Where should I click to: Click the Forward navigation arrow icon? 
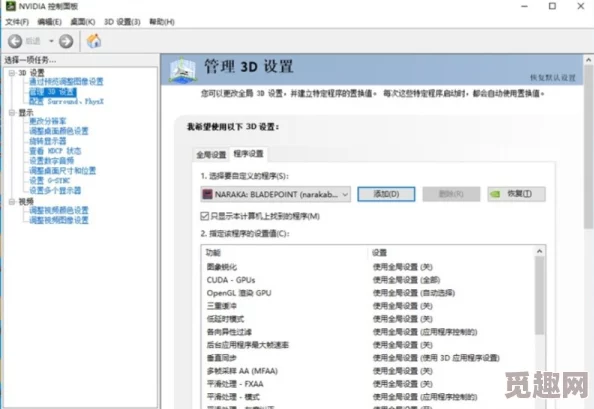(66, 41)
